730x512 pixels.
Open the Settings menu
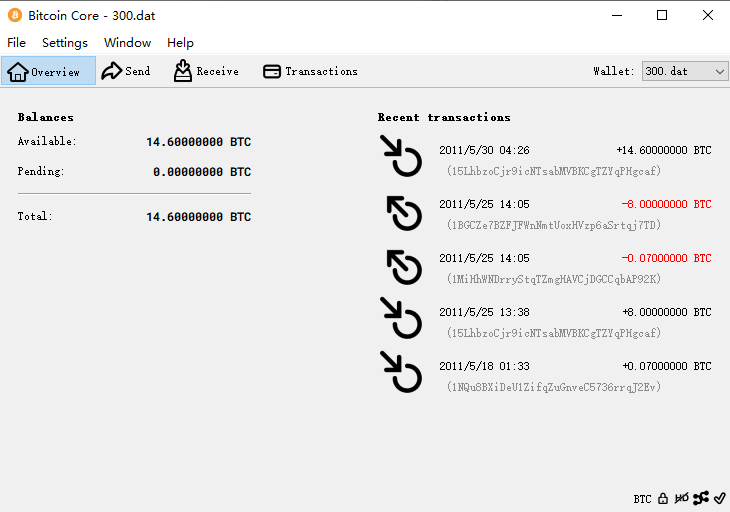(x=65, y=43)
